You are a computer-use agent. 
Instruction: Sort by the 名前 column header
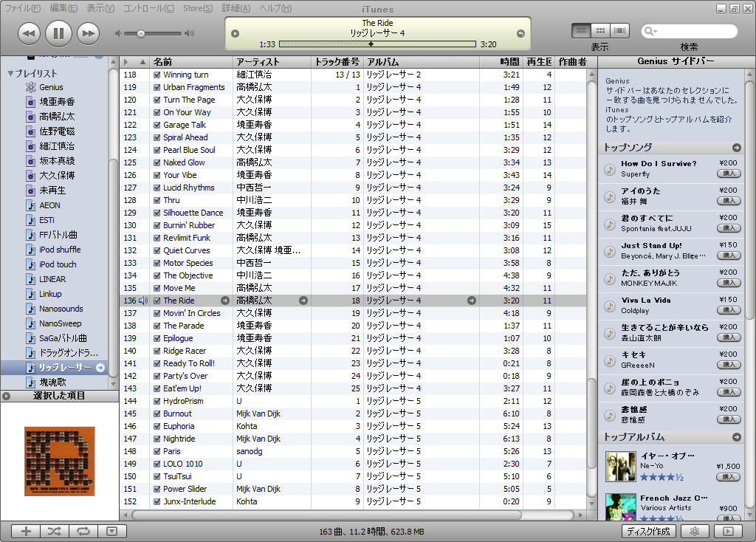[x=191, y=62]
